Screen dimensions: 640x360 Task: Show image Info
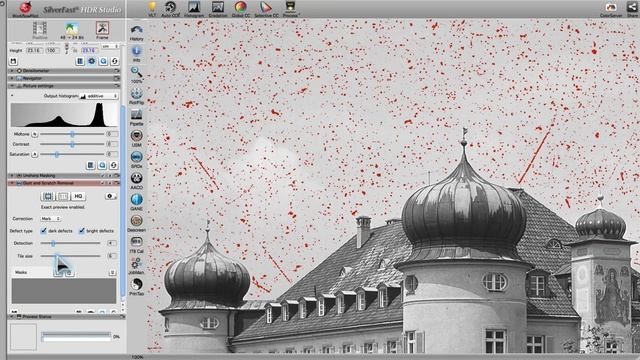136,54
